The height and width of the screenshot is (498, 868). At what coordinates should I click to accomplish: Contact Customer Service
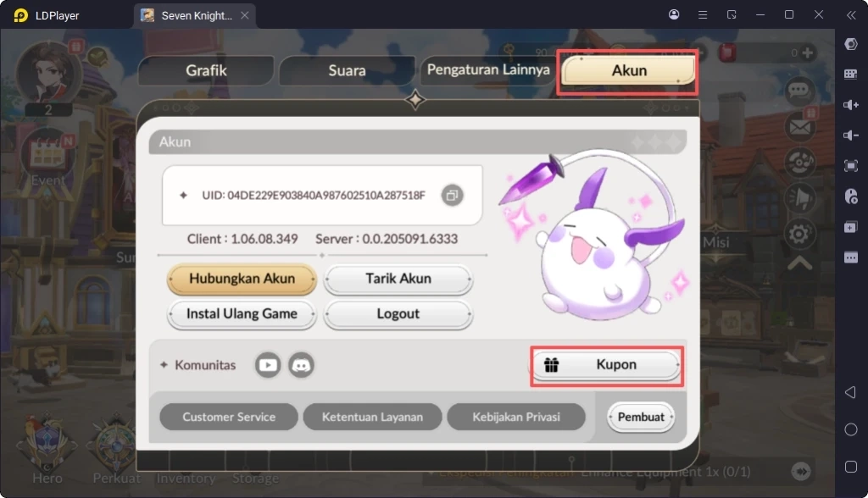point(227,417)
